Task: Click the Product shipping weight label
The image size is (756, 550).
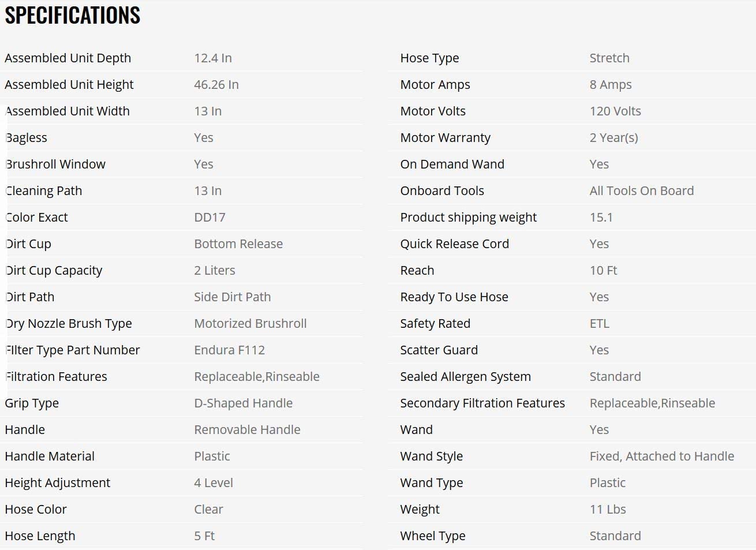Action: pyautogui.click(x=469, y=218)
